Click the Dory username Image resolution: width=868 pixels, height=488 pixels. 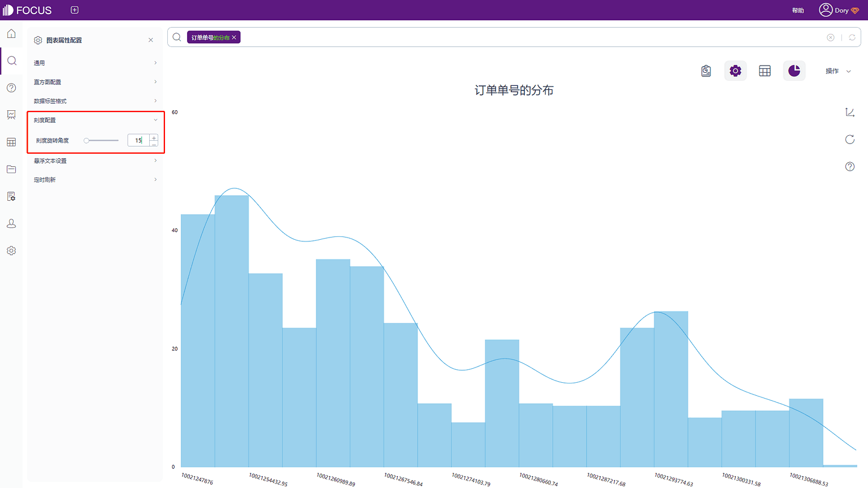coord(841,11)
